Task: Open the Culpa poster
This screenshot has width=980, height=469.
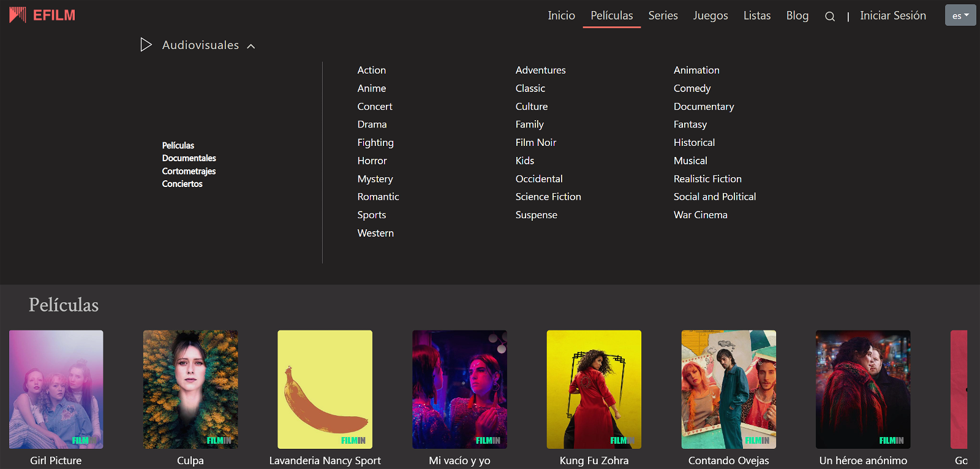Action: tap(190, 389)
